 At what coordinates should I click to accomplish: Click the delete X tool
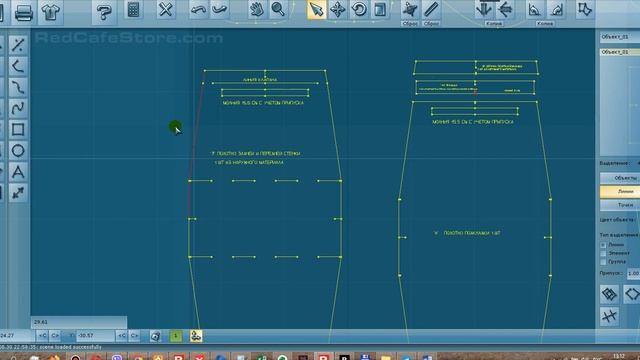(165, 9)
